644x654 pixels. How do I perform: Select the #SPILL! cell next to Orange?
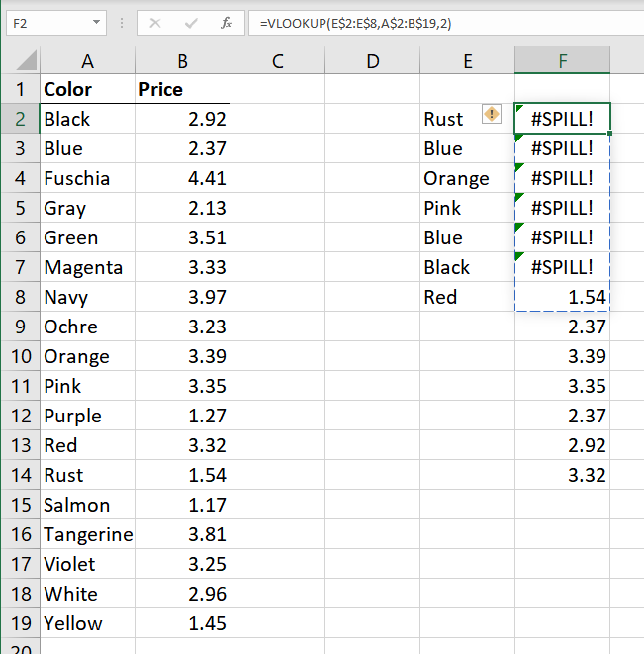click(562, 178)
